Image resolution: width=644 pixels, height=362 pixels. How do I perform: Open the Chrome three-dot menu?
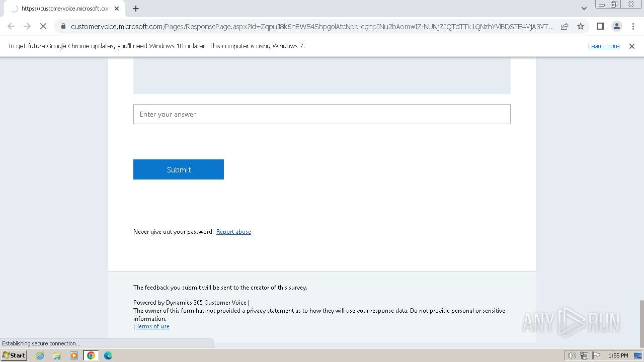click(632, 26)
